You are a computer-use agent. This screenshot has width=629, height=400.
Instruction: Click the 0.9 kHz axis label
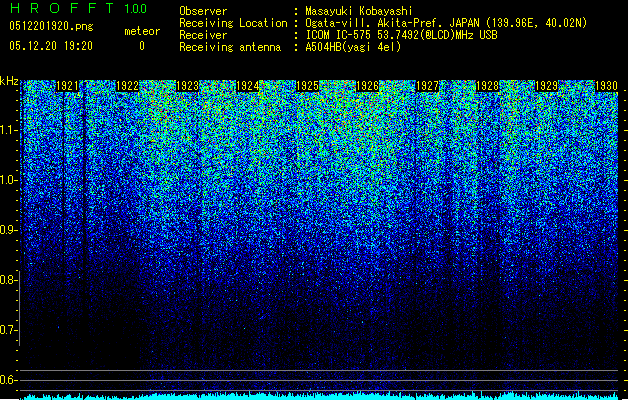coord(8,230)
